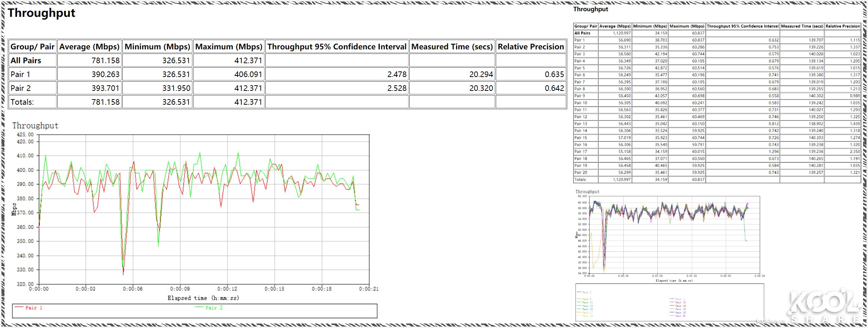The image size is (868, 328).
Task: Click the "Throughput" title above the large chart
Action: (x=35, y=126)
